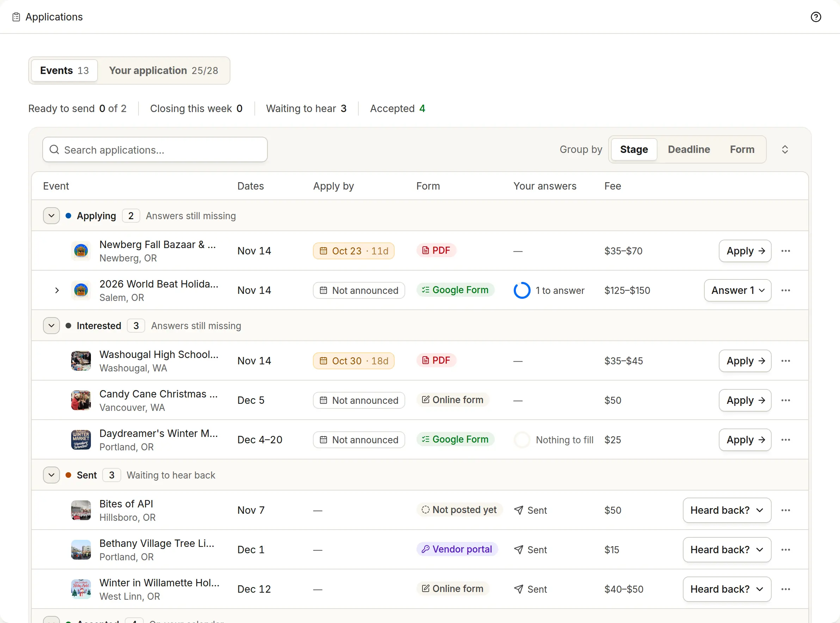Collapse the Interested group
Image resolution: width=840 pixels, height=623 pixels.
point(51,326)
